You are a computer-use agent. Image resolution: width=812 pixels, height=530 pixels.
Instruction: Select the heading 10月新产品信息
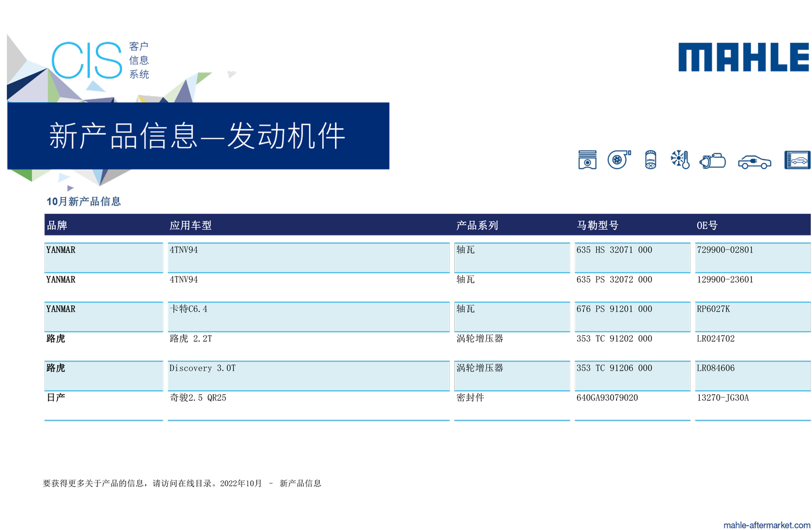83,201
